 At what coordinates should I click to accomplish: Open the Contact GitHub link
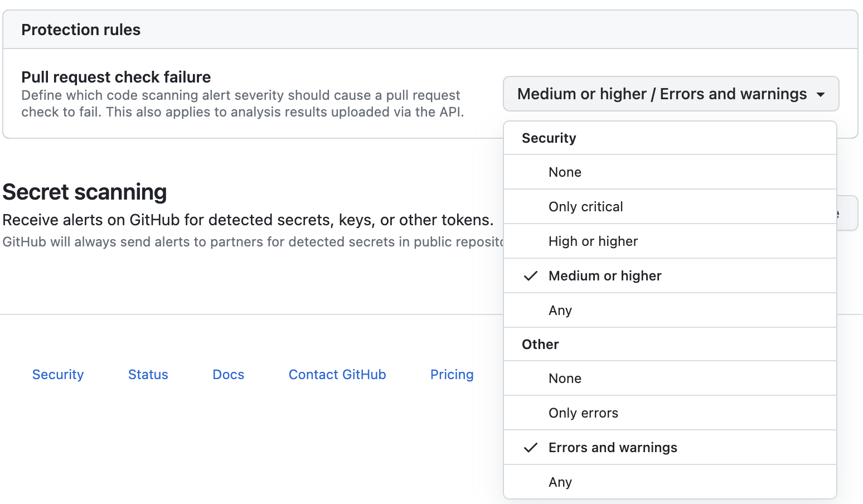[x=337, y=375]
